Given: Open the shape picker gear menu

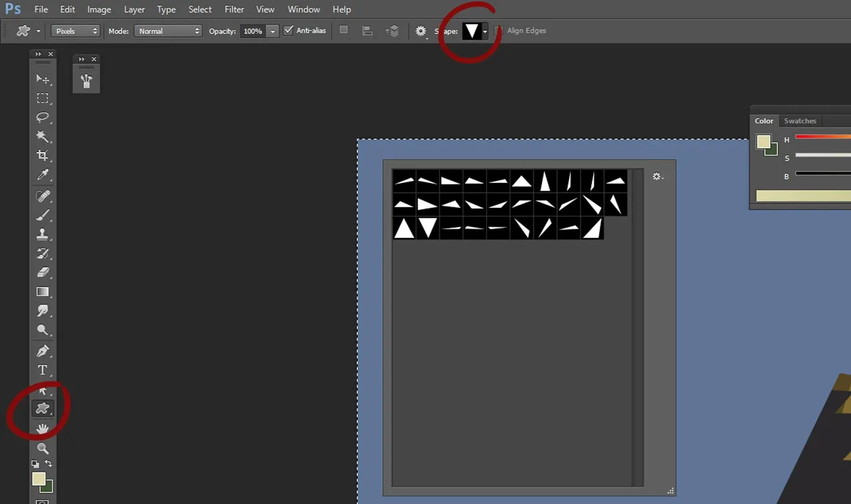Looking at the screenshot, I should [x=658, y=177].
